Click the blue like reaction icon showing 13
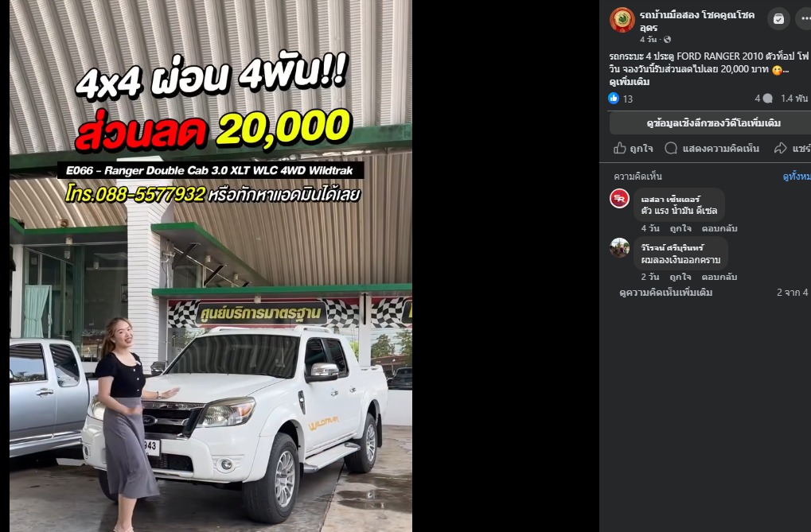 [614, 99]
